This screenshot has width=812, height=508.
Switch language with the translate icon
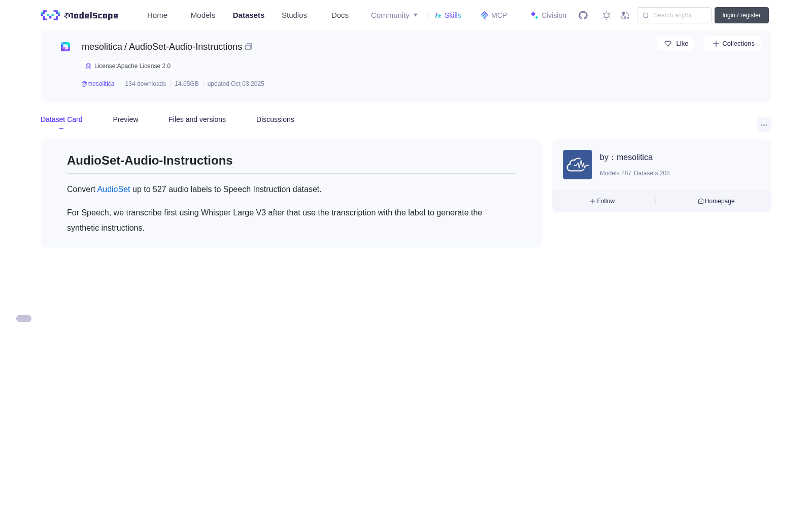point(625,15)
